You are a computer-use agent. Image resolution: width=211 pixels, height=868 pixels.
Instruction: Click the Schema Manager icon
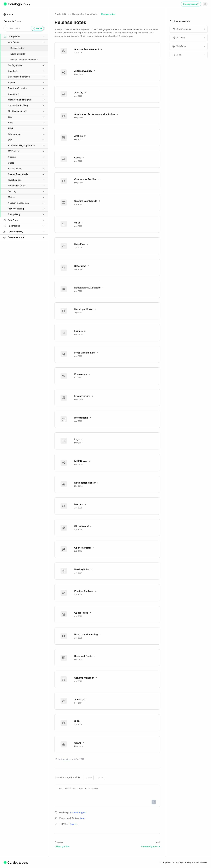tap(63, 679)
